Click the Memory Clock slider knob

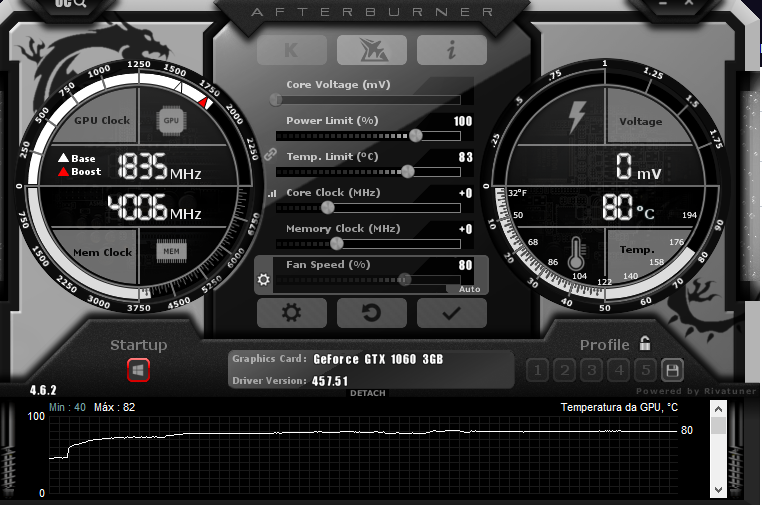[x=336, y=244]
